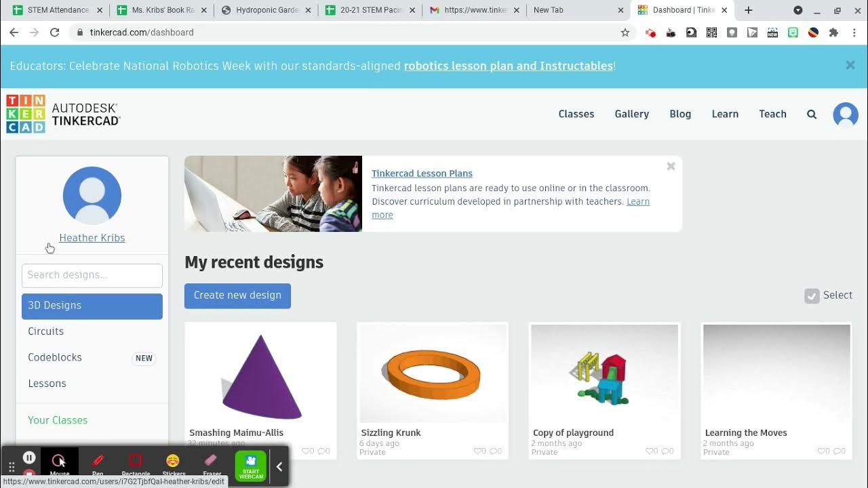Open Tinkercad Lesson Plans link
Screen dimensions: 868x488
click(x=422, y=174)
